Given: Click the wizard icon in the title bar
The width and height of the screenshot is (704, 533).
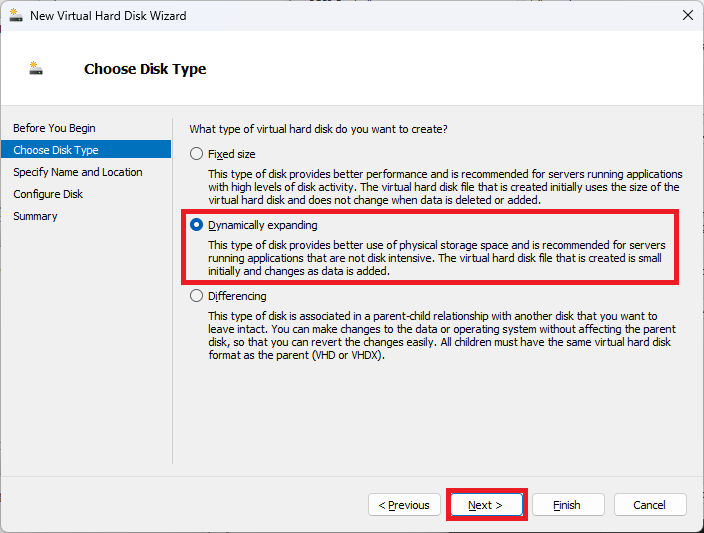Looking at the screenshot, I should pos(16,15).
